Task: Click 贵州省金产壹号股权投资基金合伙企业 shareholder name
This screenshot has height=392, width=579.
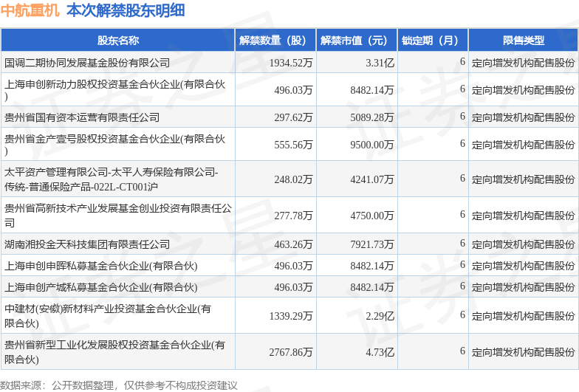Action: 115,145
